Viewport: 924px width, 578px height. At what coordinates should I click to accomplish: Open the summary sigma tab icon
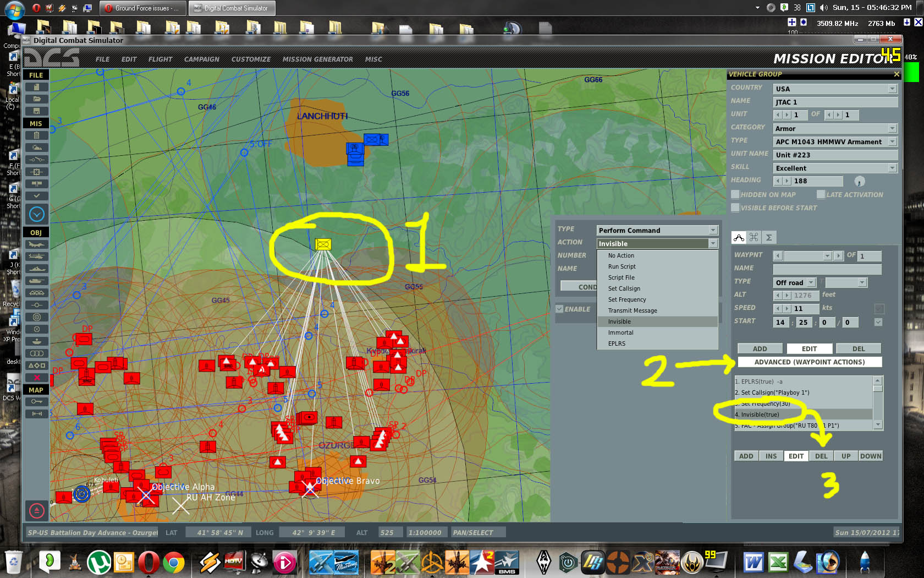[769, 237]
